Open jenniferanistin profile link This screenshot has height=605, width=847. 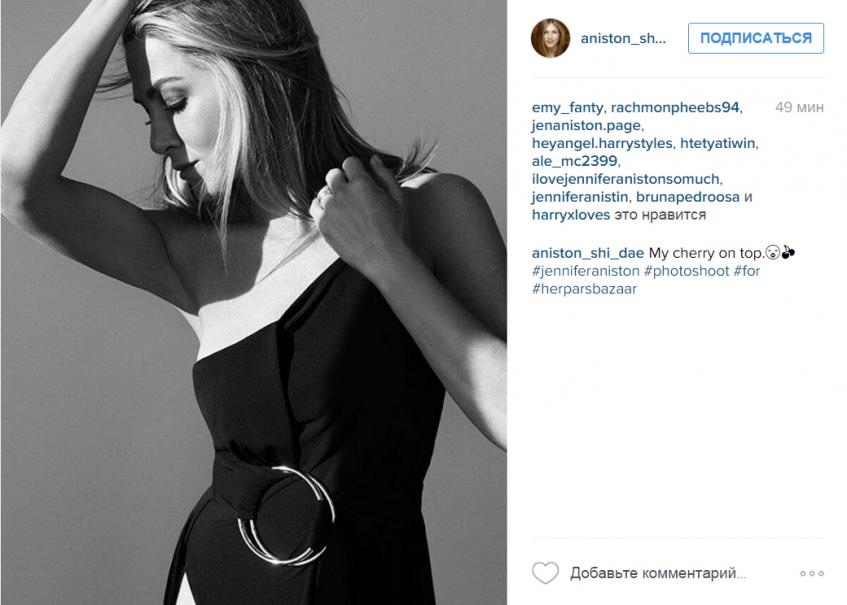pyautogui.click(x=580, y=197)
